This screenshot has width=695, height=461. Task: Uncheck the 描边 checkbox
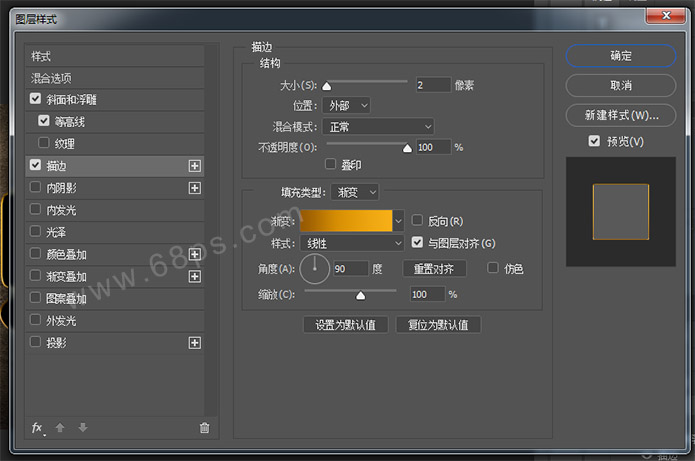coord(35,165)
